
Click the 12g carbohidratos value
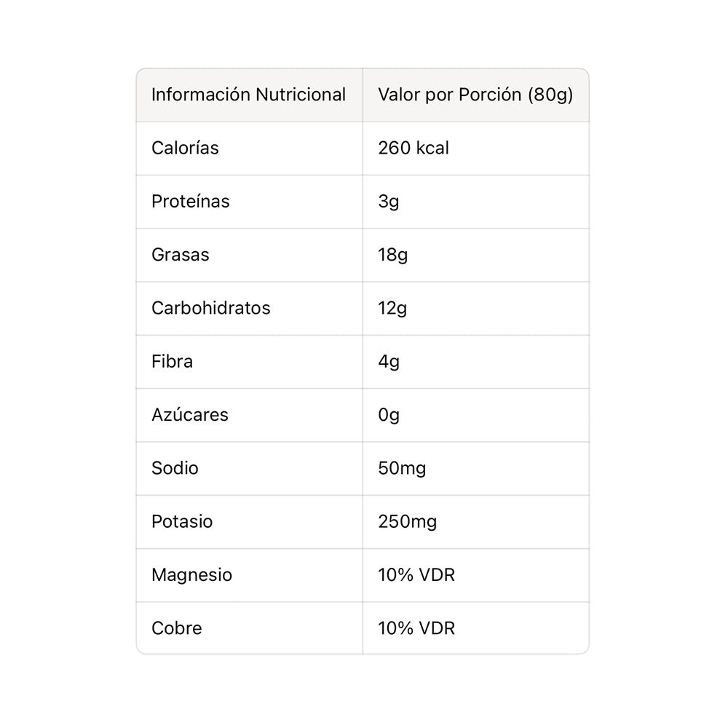click(x=392, y=308)
